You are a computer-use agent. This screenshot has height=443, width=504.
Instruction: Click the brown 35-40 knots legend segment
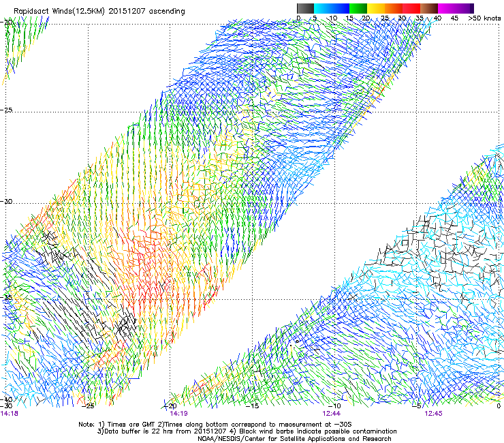pos(429,8)
